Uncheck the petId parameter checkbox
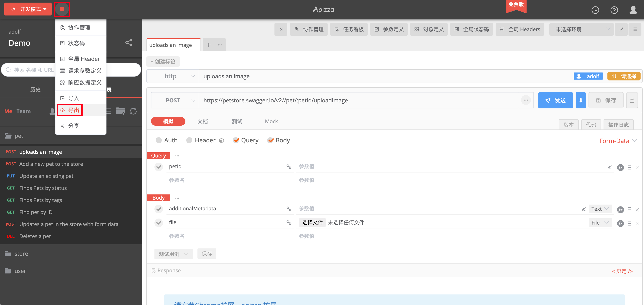 pos(159,167)
